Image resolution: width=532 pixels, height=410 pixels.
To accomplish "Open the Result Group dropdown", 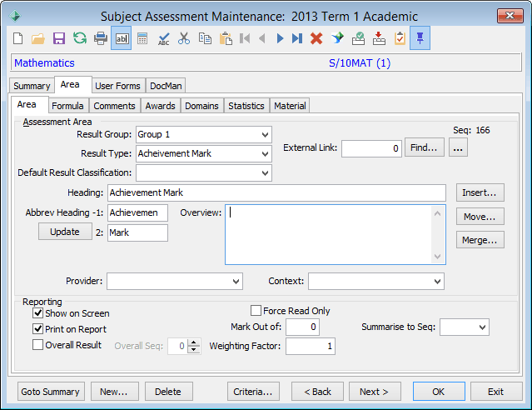I will click(265, 135).
